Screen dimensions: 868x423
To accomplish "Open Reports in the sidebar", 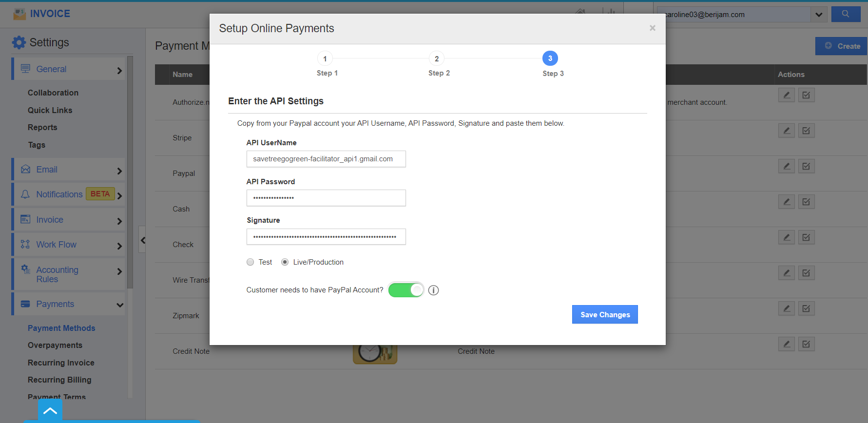I will pyautogui.click(x=42, y=127).
